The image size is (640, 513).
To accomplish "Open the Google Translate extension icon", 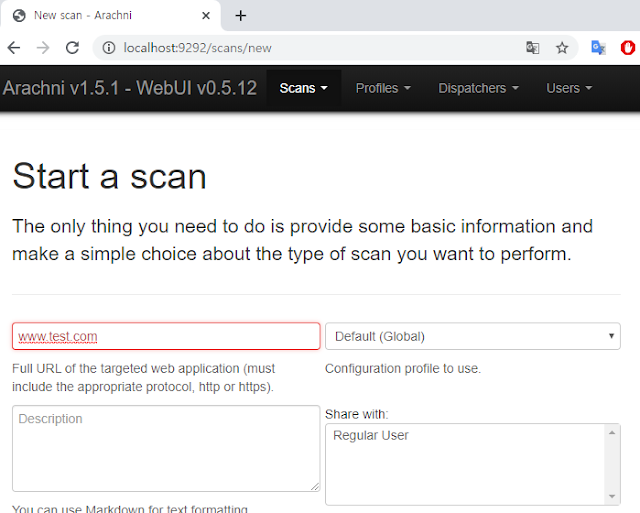I will tap(598, 48).
